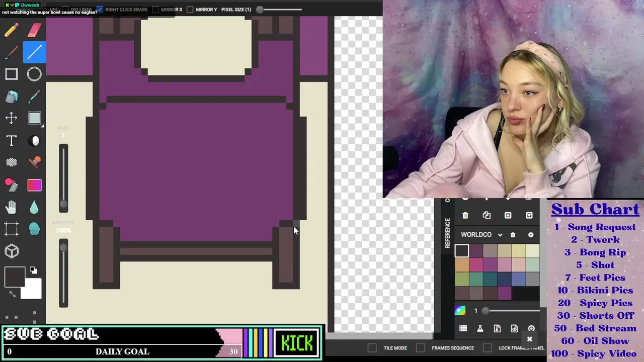
Task: Pick the orange palette swatch
Action: click(462, 264)
